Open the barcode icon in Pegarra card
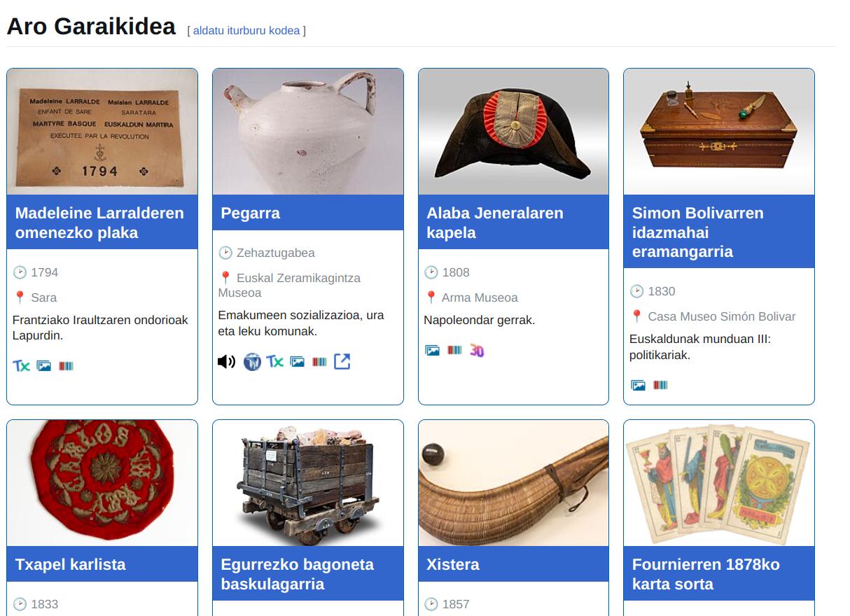 (x=319, y=362)
